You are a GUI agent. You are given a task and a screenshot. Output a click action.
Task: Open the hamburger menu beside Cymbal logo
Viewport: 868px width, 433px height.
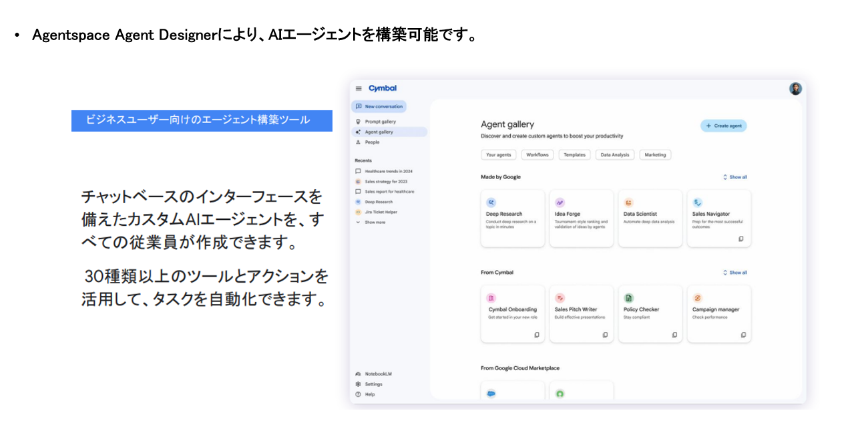(x=359, y=88)
